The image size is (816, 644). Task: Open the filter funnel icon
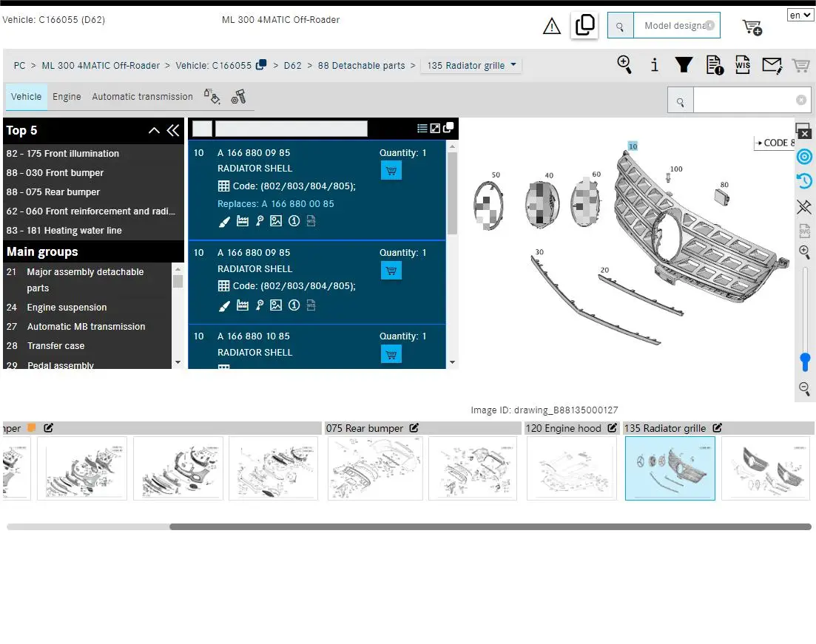[x=684, y=64]
